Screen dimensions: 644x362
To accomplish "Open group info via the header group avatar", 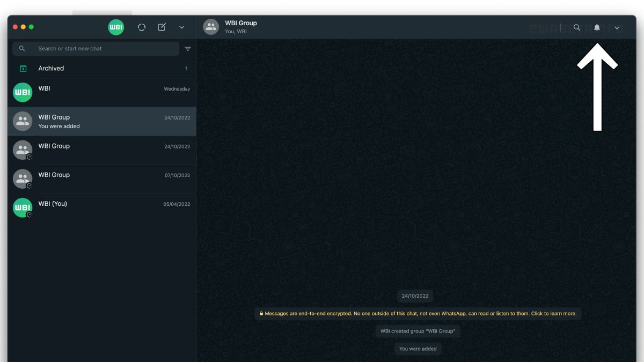I will tap(211, 27).
